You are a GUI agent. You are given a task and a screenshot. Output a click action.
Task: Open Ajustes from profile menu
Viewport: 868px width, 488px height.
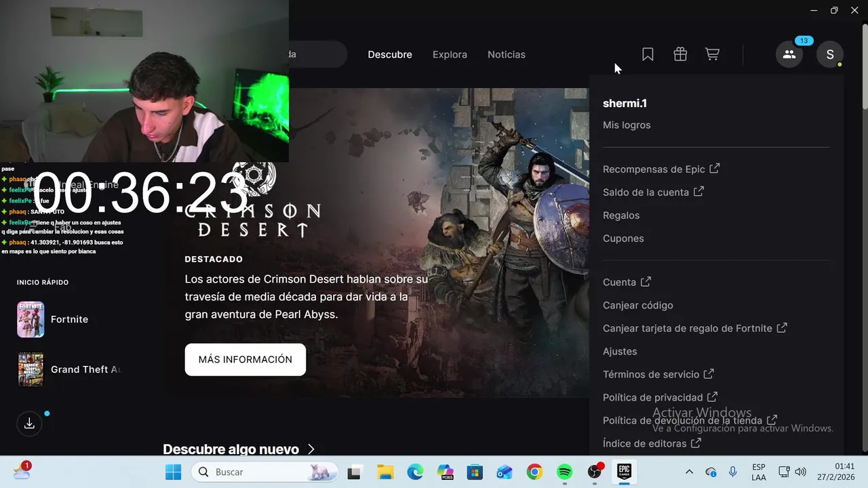620,351
